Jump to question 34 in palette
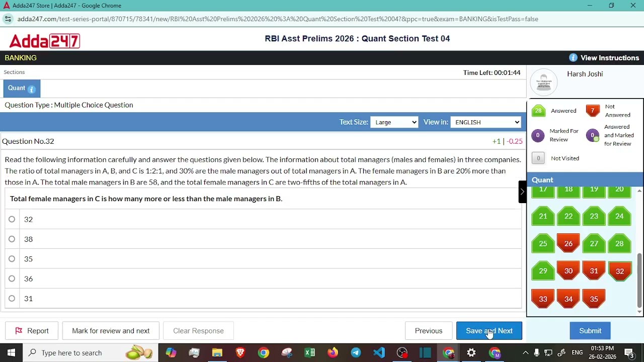This screenshot has height=362, width=644. point(569,299)
